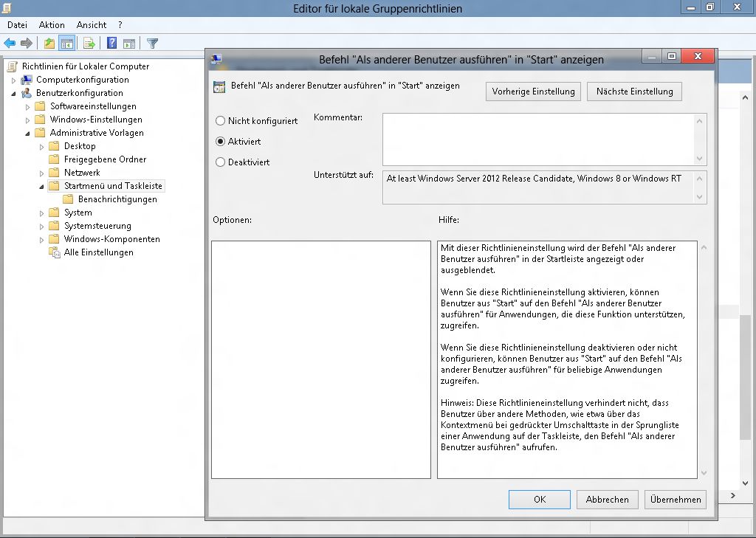Expand the Windows-Komponenten folder
The image size is (756, 538).
pos(41,239)
